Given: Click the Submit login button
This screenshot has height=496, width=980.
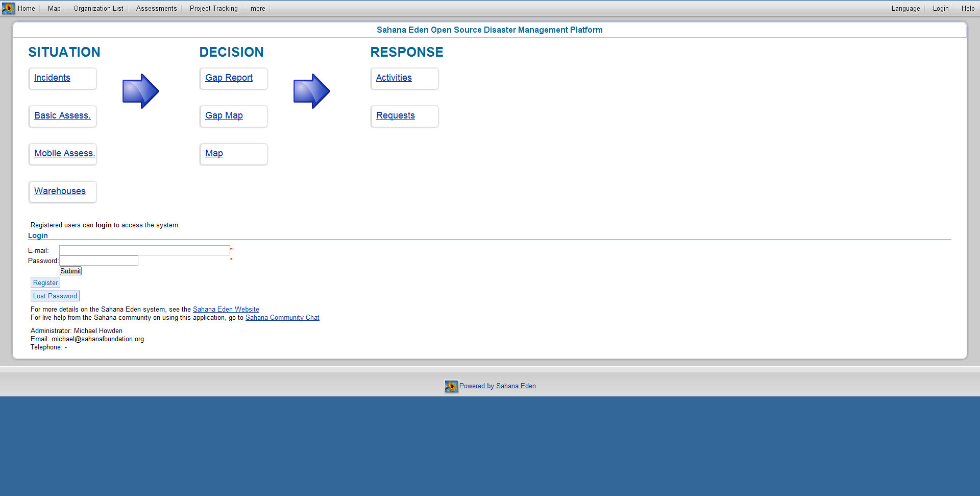Looking at the screenshot, I should (x=70, y=271).
